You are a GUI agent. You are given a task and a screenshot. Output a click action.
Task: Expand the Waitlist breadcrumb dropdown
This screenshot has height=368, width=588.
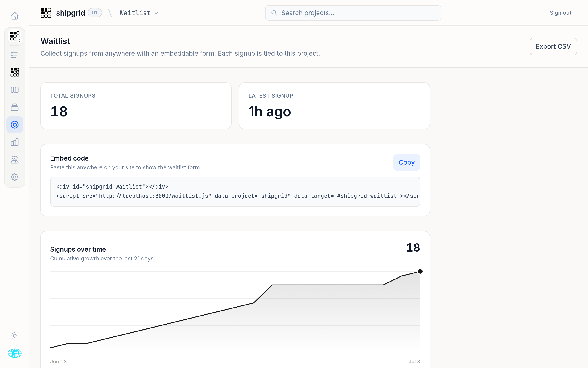(x=139, y=13)
